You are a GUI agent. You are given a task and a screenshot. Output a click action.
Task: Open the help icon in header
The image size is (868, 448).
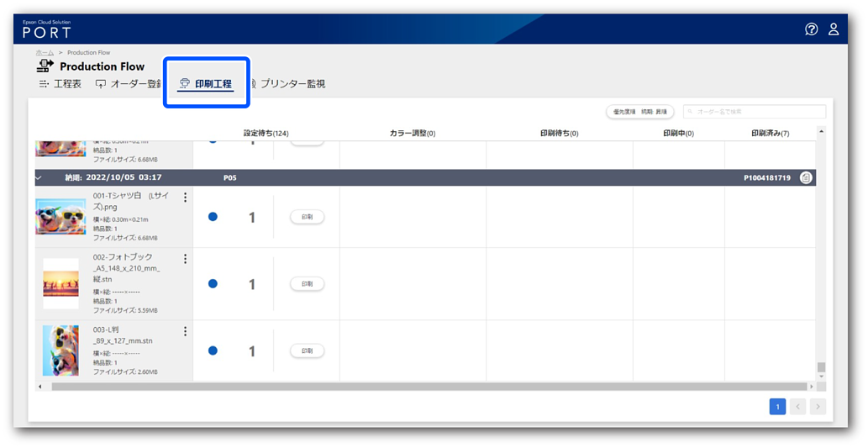tap(811, 29)
